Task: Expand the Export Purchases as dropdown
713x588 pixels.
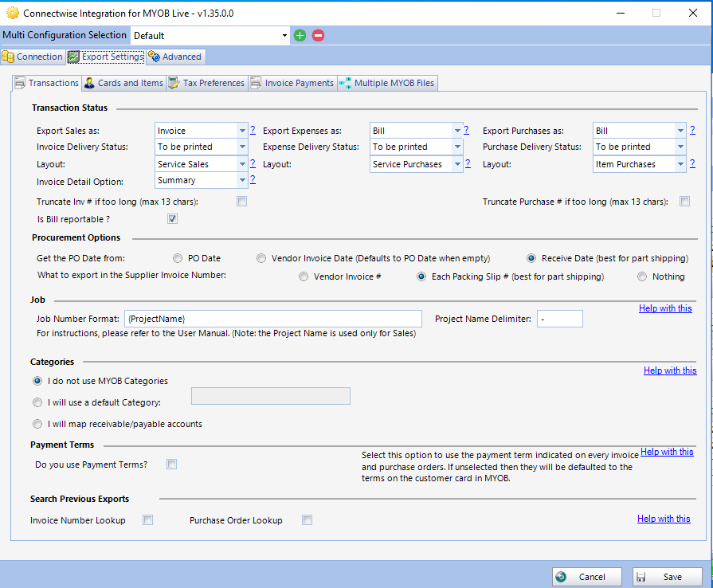Action: (x=680, y=131)
